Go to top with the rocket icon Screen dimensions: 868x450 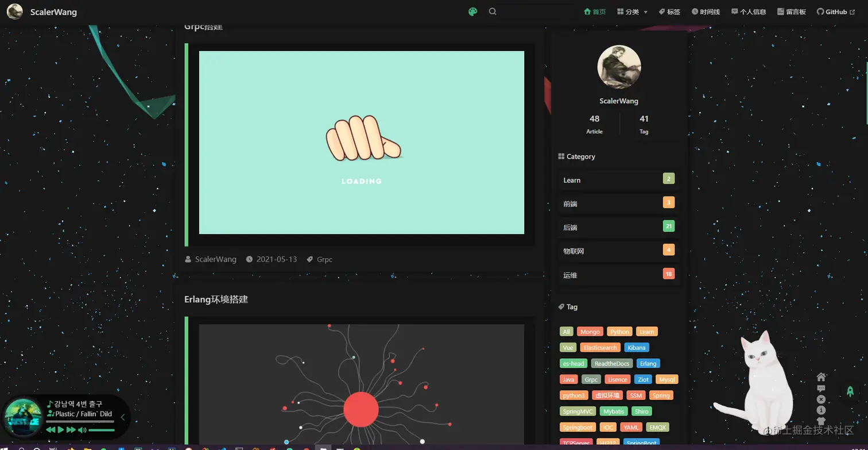[850, 391]
